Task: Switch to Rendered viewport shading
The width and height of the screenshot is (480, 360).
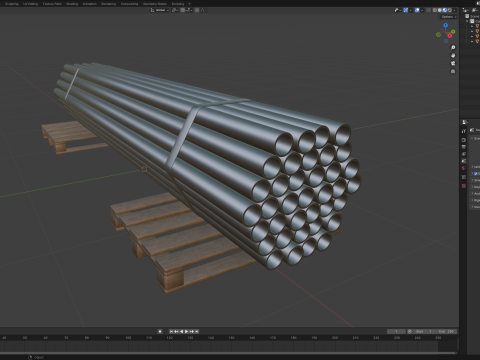Action: pos(449,10)
